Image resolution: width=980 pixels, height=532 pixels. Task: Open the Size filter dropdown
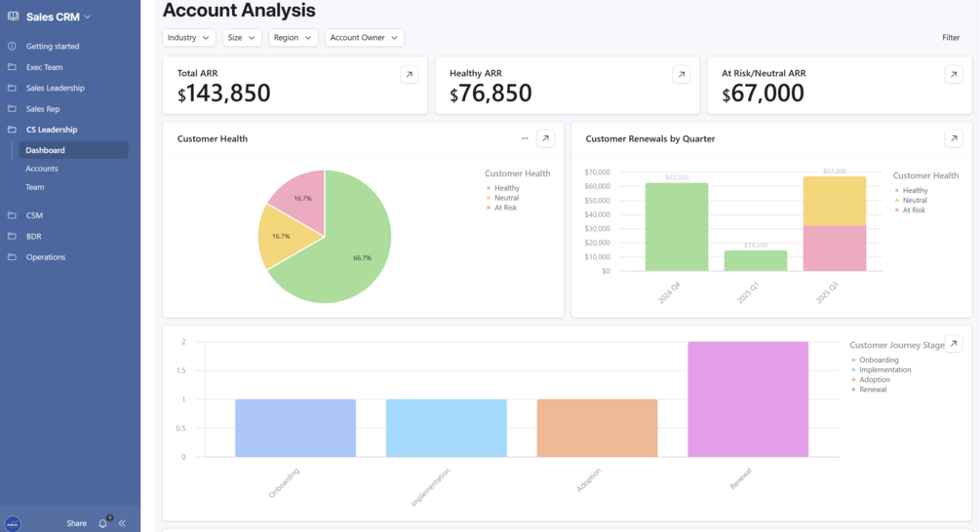pyautogui.click(x=242, y=37)
